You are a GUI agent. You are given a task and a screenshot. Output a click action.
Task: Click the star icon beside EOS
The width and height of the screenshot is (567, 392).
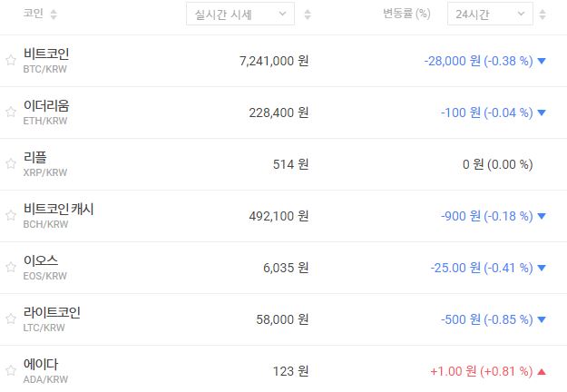click(11, 268)
